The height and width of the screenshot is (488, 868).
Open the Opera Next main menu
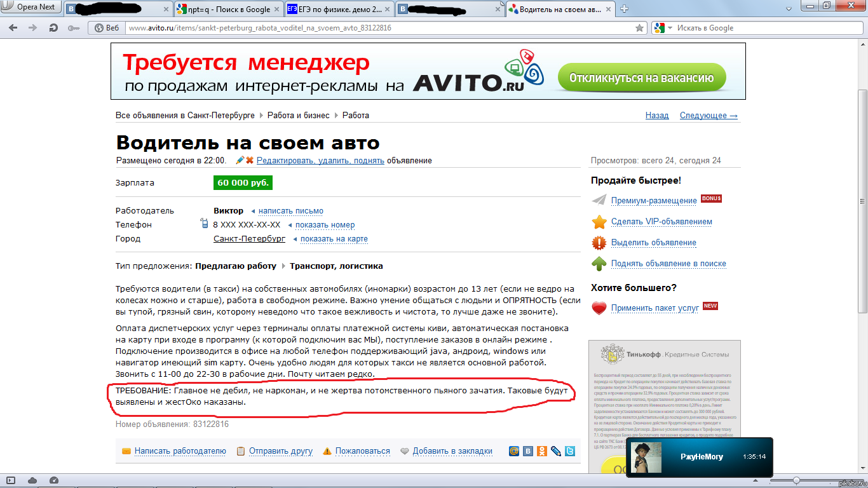(x=31, y=8)
